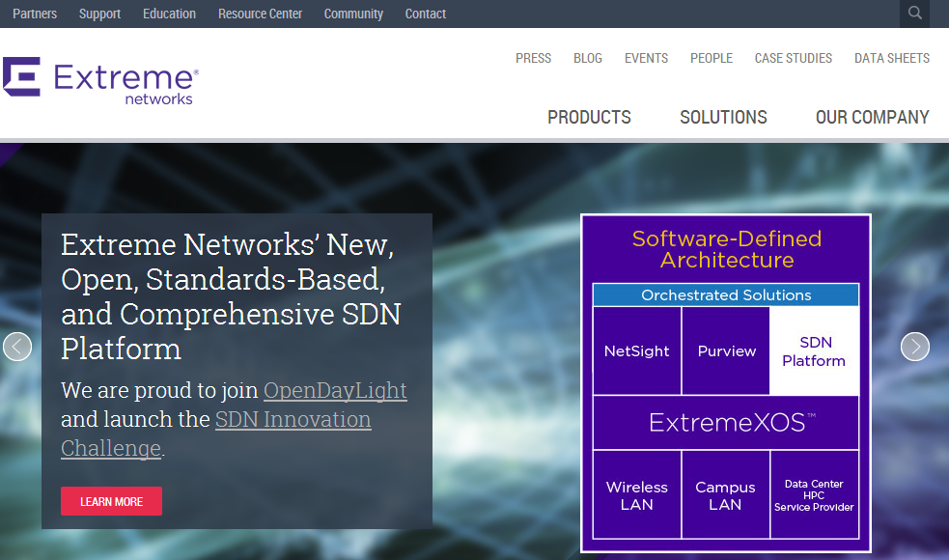Click the Orchestrated Solutions blue bar
The width and height of the screenshot is (949, 560).
[x=726, y=294]
